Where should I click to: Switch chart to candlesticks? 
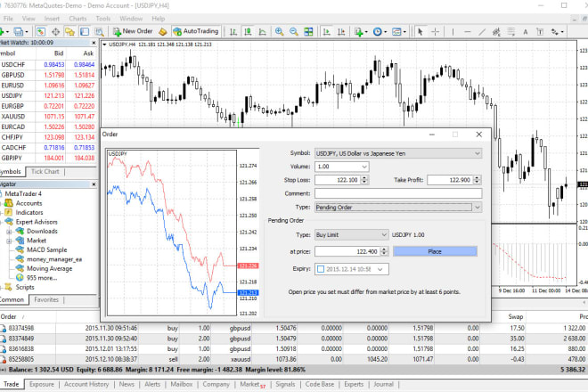[x=248, y=31]
